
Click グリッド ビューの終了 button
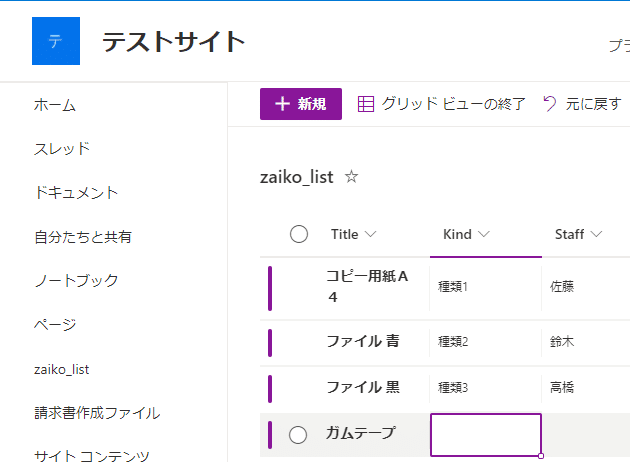442,104
